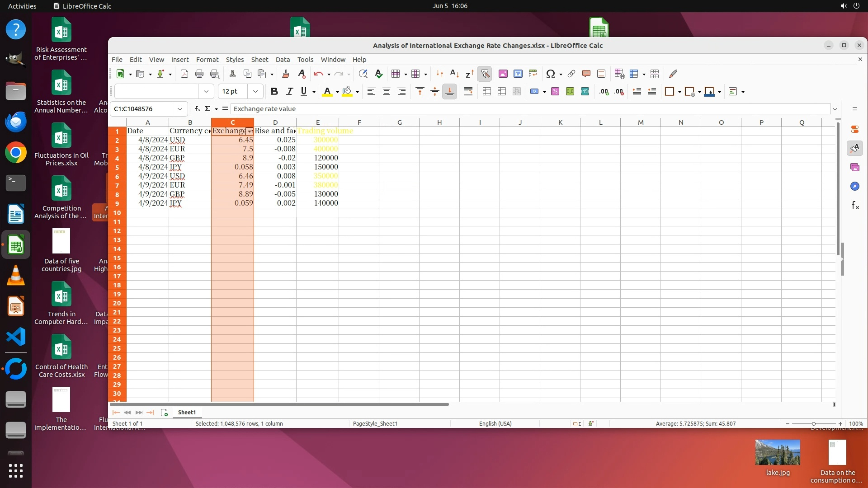This screenshot has height=488, width=868.
Task: Open the sidebar Functions panel icon
Action: (855, 206)
